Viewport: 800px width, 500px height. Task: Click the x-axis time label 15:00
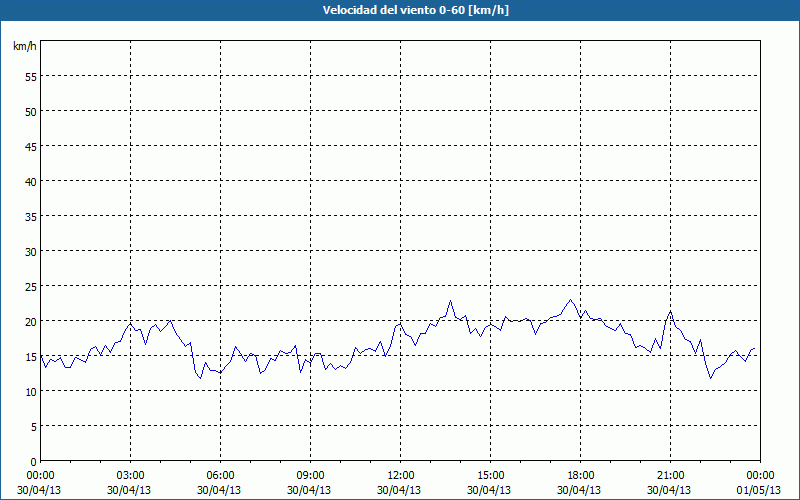(x=490, y=476)
